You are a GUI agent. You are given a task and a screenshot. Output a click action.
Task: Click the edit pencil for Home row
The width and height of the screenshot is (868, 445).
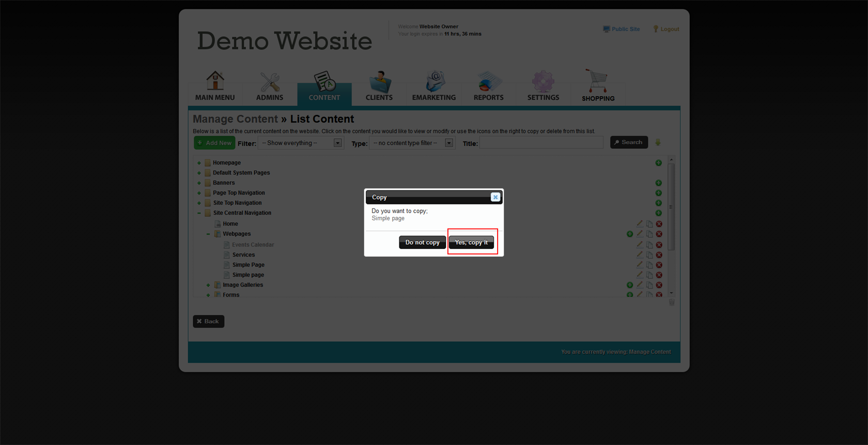640,224
